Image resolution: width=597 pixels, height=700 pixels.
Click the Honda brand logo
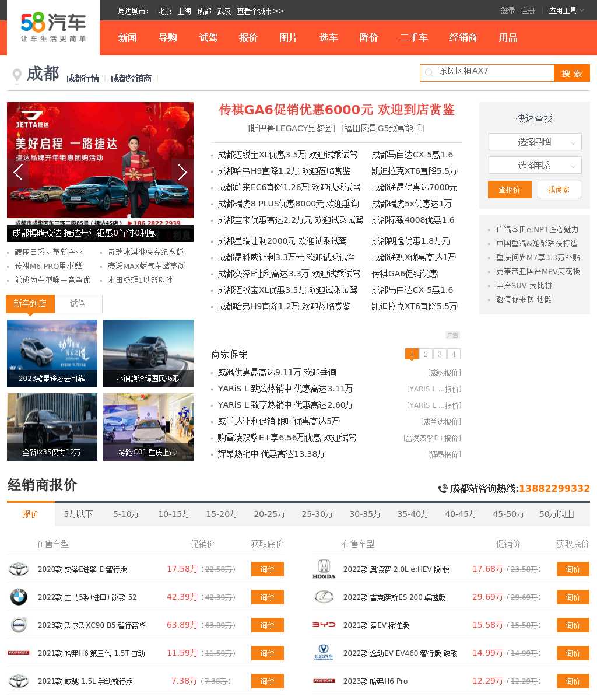[x=324, y=569]
